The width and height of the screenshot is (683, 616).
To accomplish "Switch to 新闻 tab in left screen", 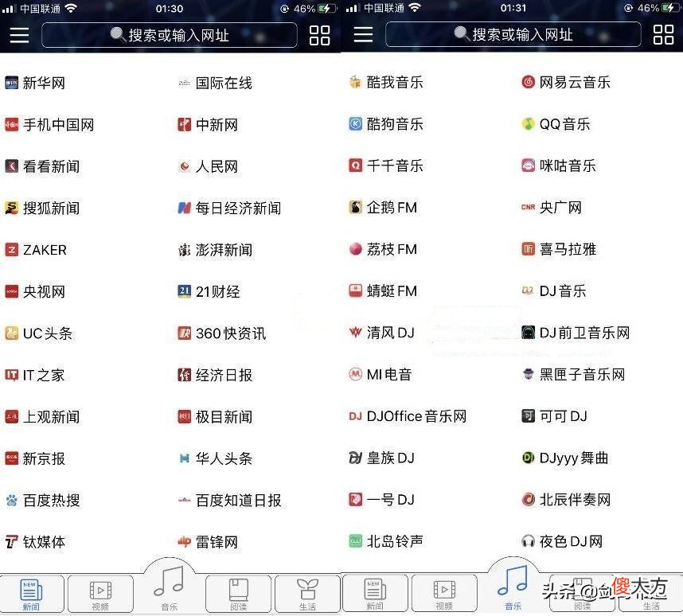I will [x=31, y=595].
